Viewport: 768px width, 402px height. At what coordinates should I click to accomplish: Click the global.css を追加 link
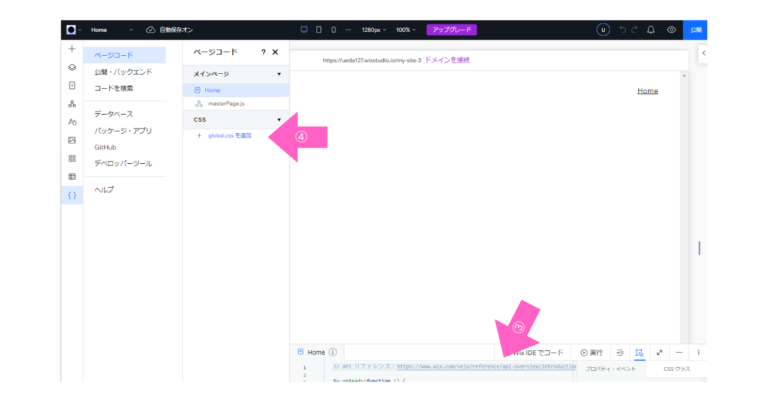coord(230,135)
